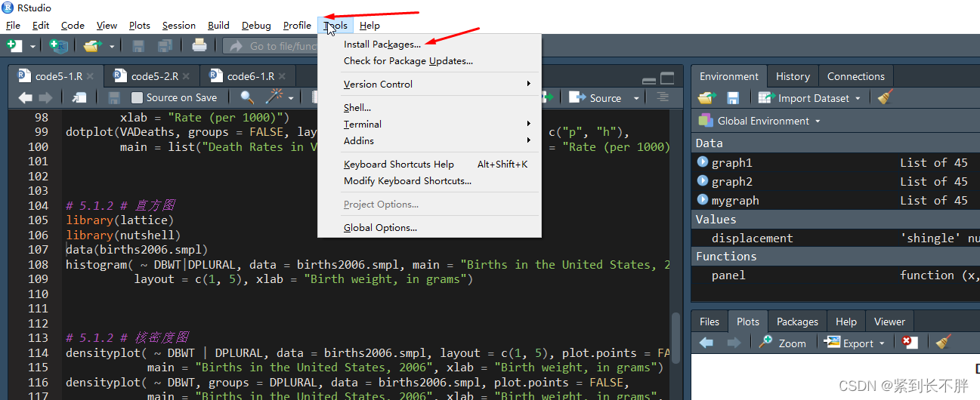Select Modify Keyboard Shortcuts...
980x400 pixels.
(429, 180)
